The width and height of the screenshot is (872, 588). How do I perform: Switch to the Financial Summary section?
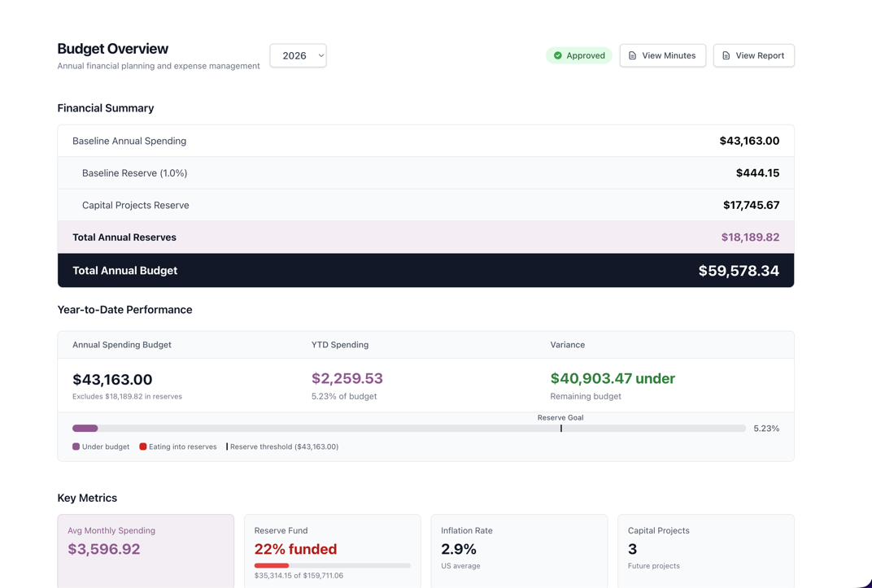(x=105, y=108)
